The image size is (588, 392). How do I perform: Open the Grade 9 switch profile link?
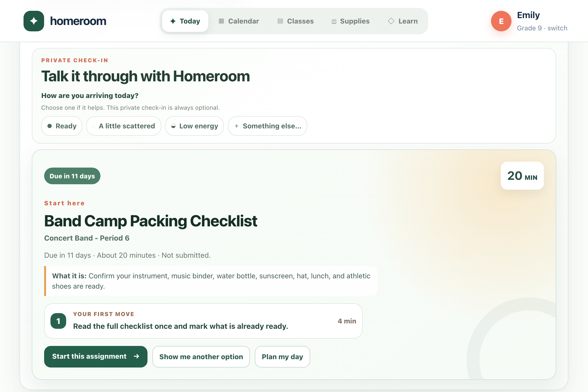coord(542,28)
